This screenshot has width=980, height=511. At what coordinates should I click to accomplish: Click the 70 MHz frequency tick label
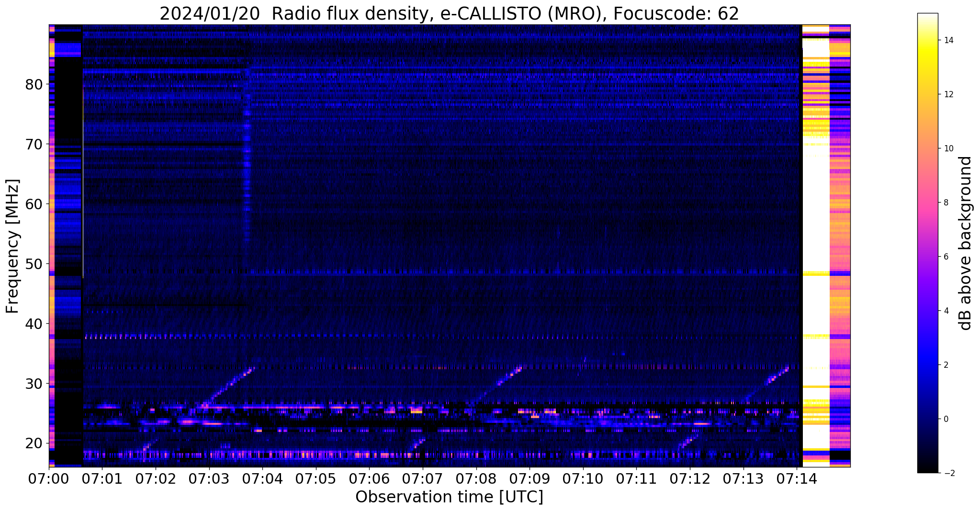pyautogui.click(x=34, y=144)
